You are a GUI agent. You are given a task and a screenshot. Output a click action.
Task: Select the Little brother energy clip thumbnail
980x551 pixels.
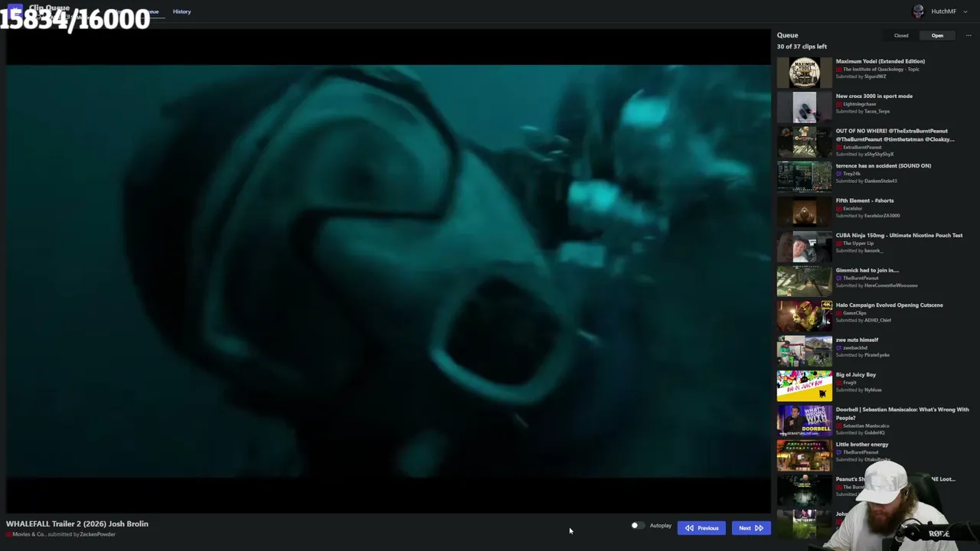click(x=804, y=456)
